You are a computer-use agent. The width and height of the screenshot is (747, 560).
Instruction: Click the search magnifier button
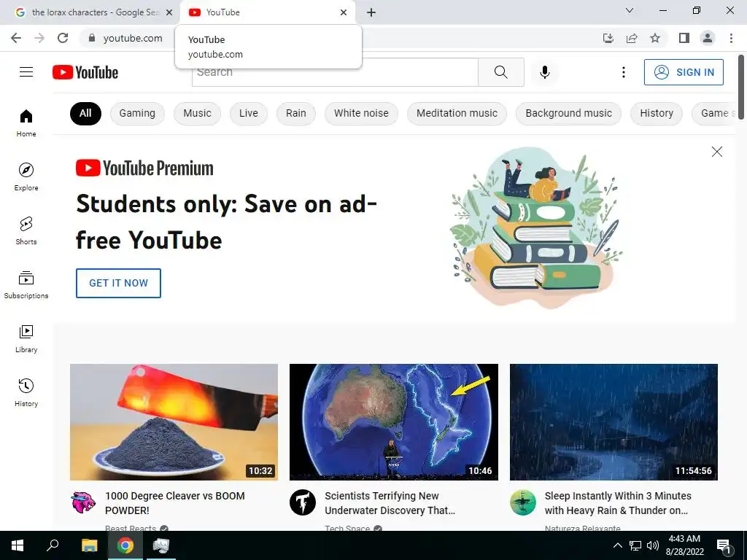pos(500,72)
